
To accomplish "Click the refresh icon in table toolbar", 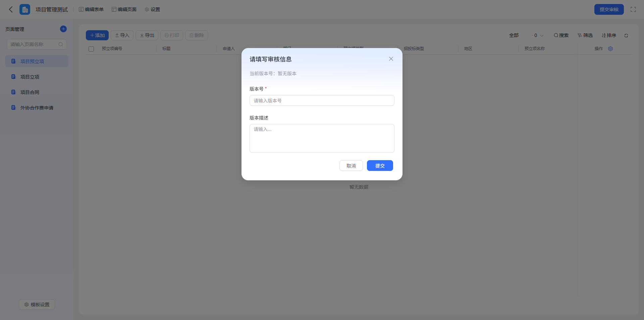I will point(626,35).
